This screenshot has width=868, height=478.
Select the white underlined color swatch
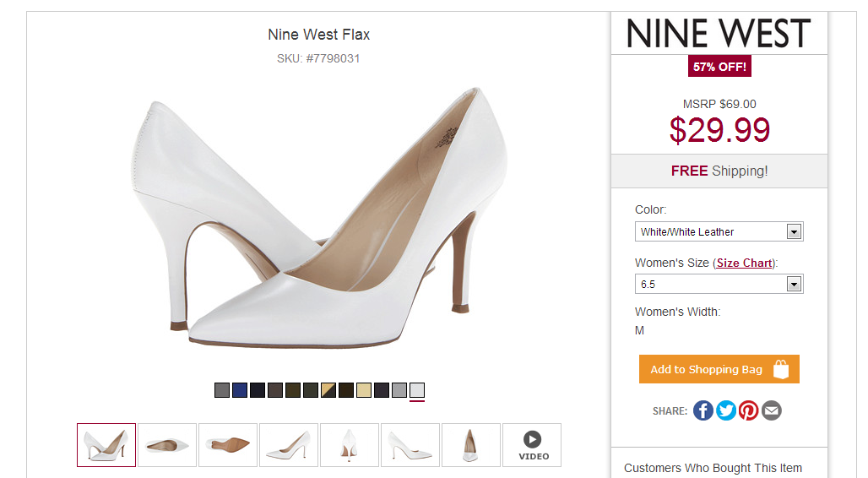point(417,390)
